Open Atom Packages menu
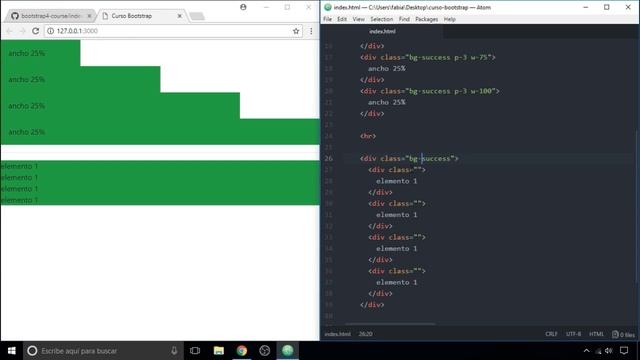The width and height of the screenshot is (640, 360). point(427,19)
